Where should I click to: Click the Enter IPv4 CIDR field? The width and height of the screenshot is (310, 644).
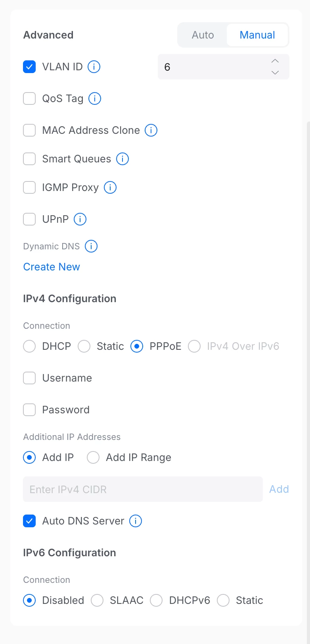click(143, 489)
